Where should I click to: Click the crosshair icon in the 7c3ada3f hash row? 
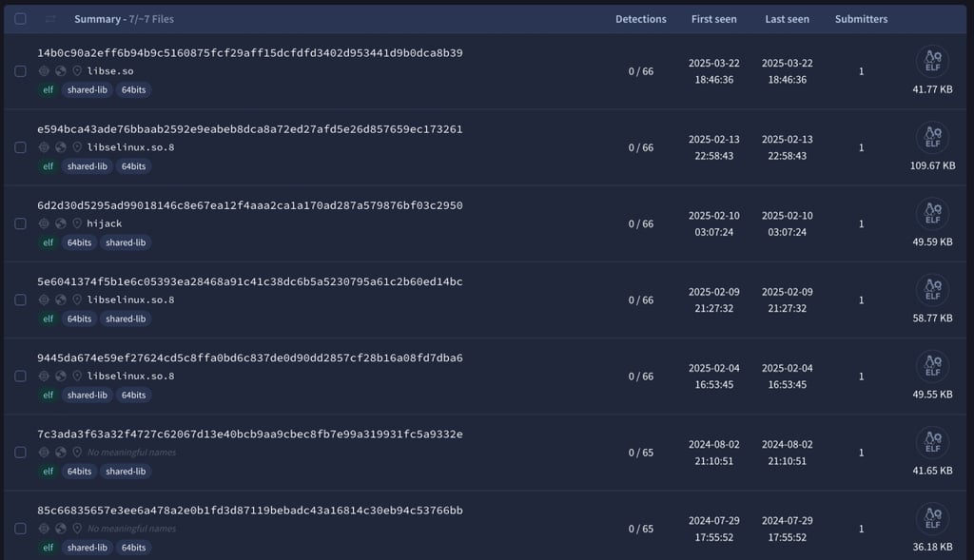44,453
